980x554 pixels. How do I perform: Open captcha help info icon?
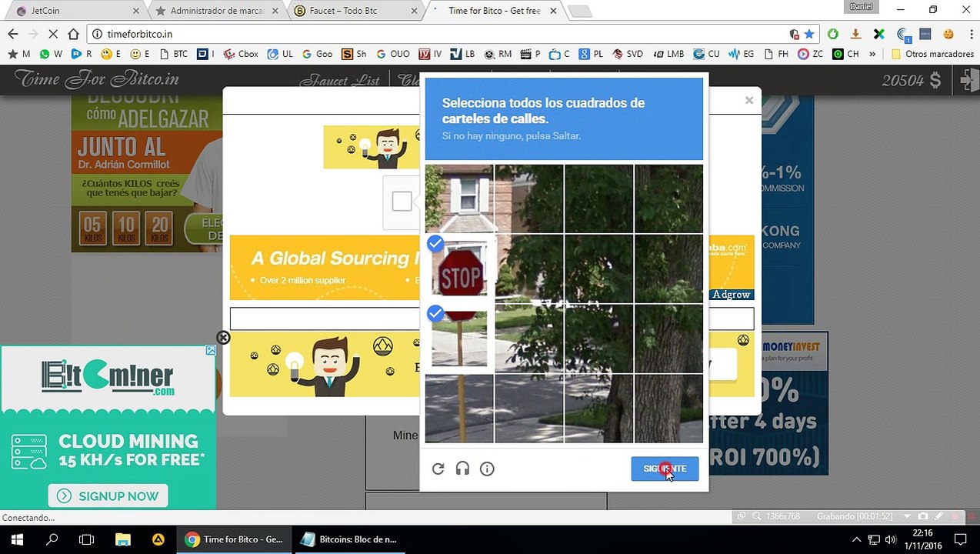point(487,469)
